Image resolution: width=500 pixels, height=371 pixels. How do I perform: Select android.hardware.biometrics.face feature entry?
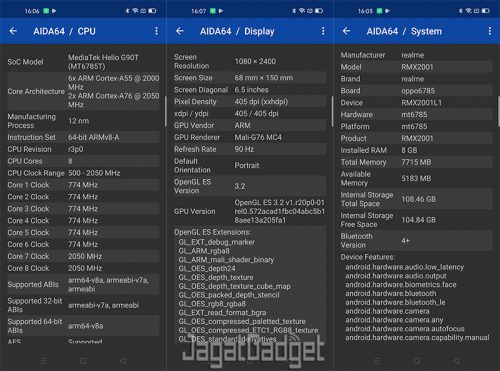tap(401, 285)
